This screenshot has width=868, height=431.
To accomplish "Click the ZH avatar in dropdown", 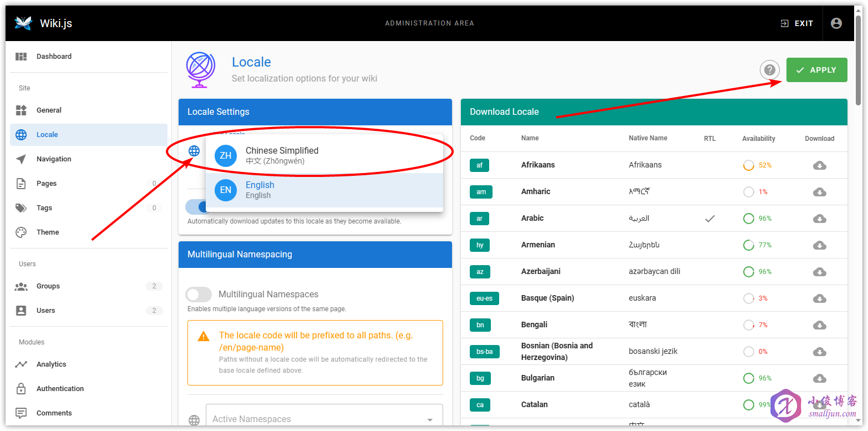I will (x=226, y=156).
